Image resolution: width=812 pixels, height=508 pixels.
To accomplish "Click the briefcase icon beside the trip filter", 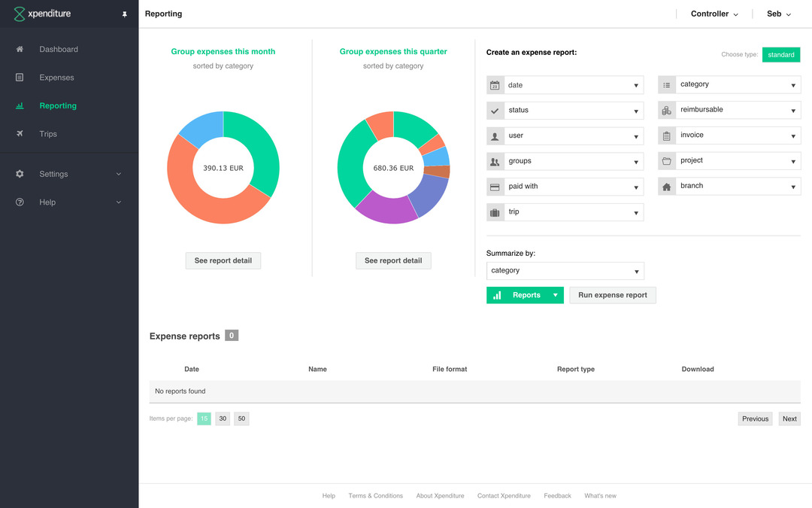I will (x=494, y=211).
